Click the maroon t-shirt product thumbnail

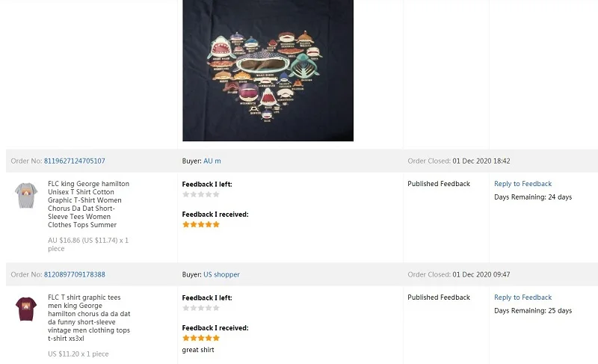point(26,309)
